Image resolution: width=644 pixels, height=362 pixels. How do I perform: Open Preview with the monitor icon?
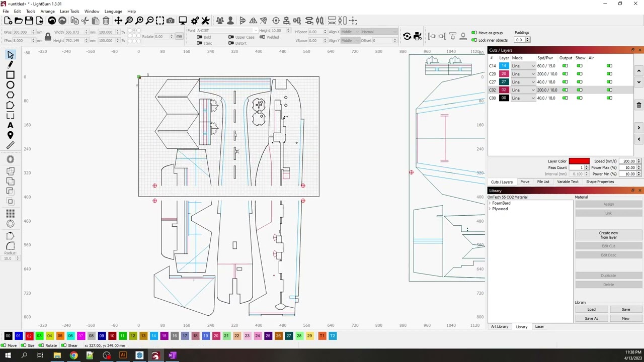(183, 21)
